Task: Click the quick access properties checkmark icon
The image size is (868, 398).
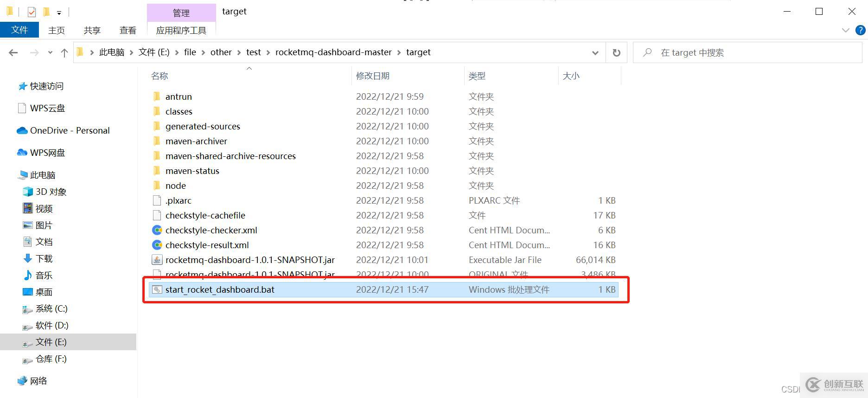Action: click(32, 12)
